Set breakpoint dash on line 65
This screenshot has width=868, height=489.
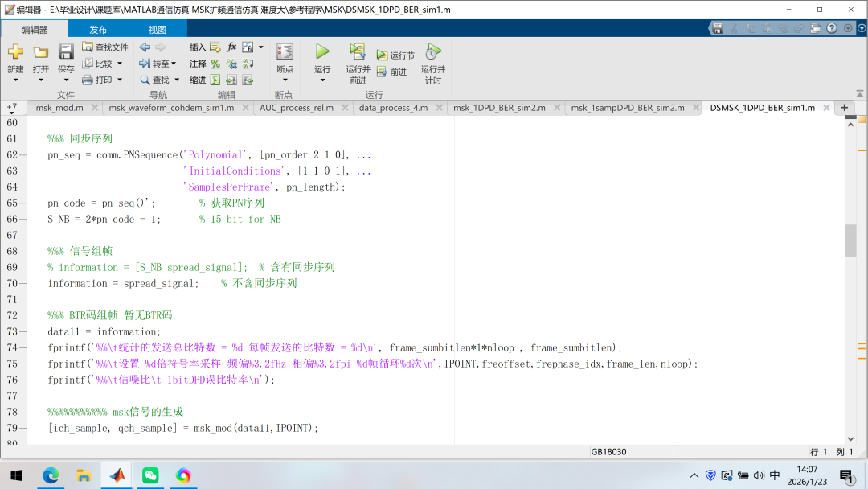pyautogui.click(x=23, y=203)
